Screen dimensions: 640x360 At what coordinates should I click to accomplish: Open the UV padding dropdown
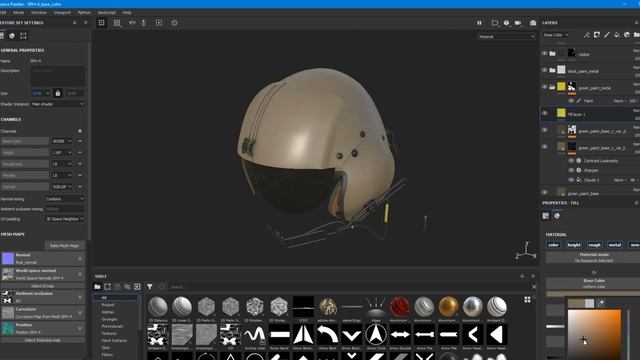coord(64,219)
